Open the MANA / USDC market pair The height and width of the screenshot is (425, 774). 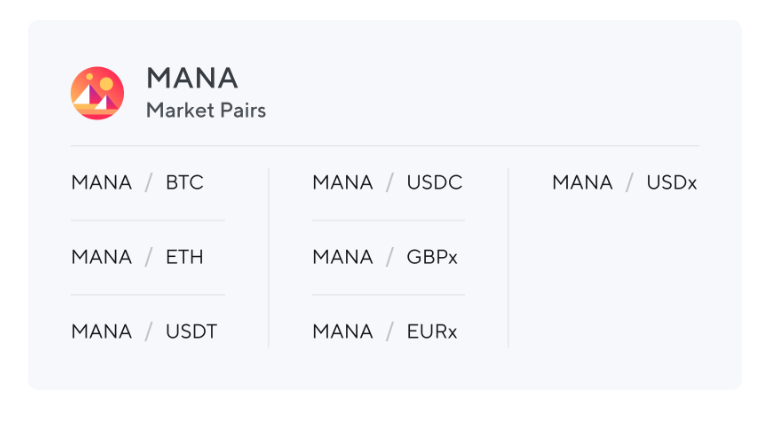point(387,183)
